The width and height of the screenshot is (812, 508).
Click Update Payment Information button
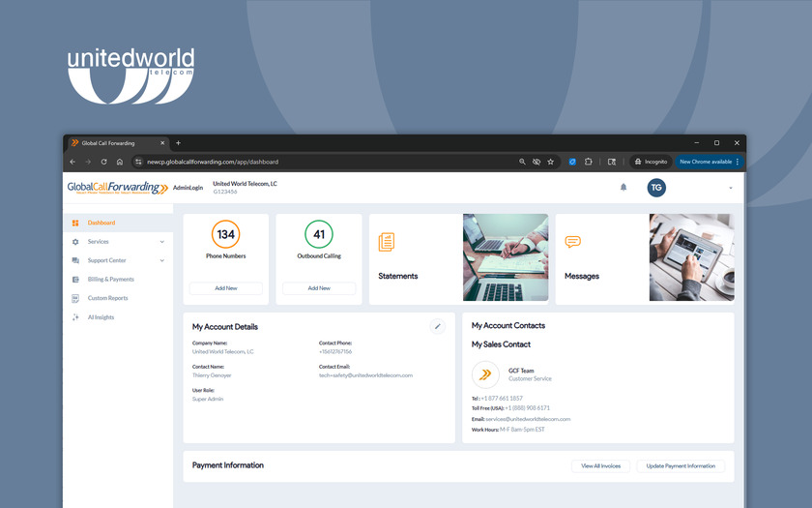pos(681,466)
